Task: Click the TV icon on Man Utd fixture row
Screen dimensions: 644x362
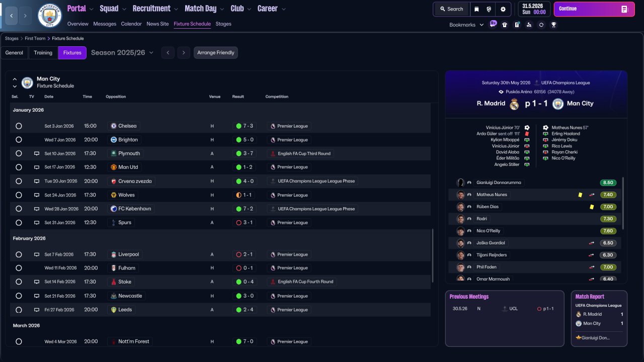Action: (x=37, y=167)
